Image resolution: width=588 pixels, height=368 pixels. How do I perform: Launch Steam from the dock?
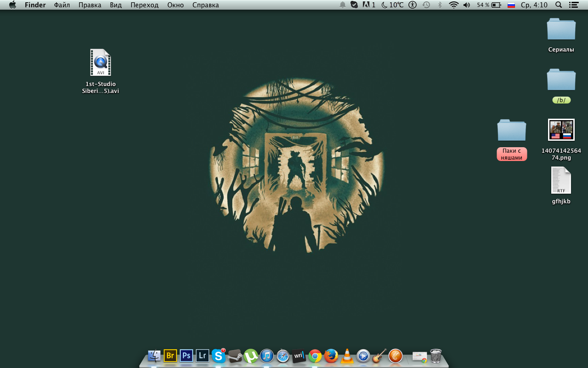(235, 356)
